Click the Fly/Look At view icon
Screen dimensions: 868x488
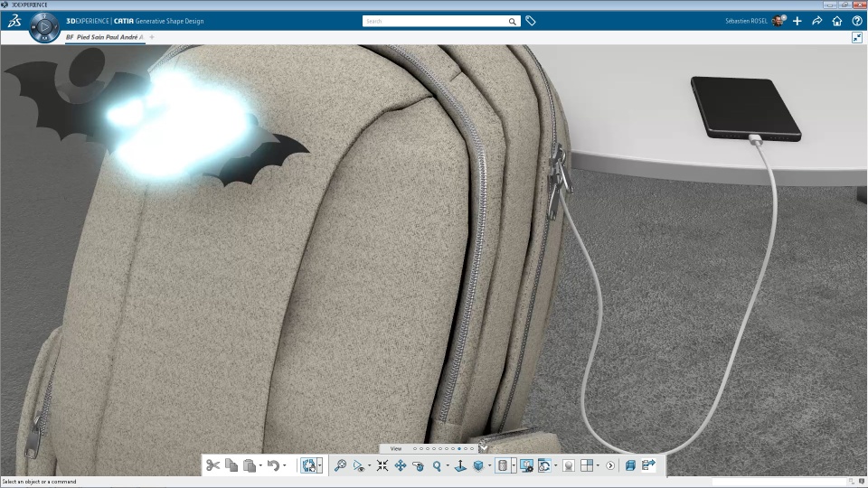[359, 466]
